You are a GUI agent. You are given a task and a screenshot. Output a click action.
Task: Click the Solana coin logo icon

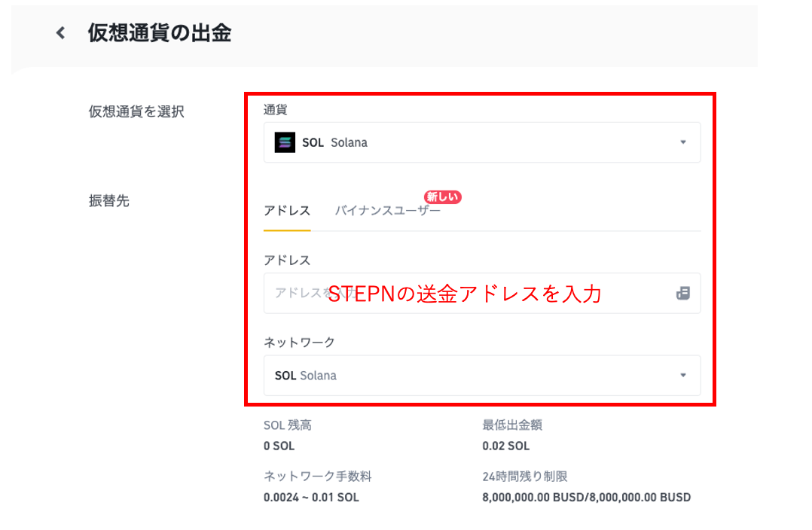pyautogui.click(x=285, y=142)
